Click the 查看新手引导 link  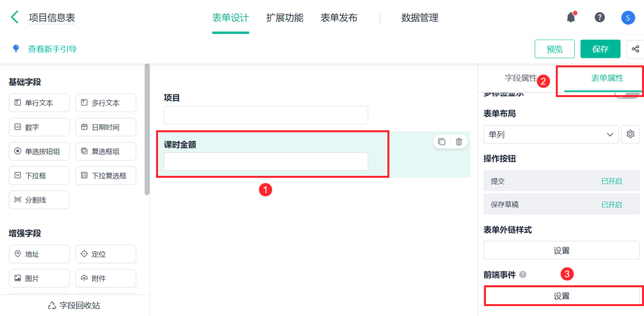52,49
